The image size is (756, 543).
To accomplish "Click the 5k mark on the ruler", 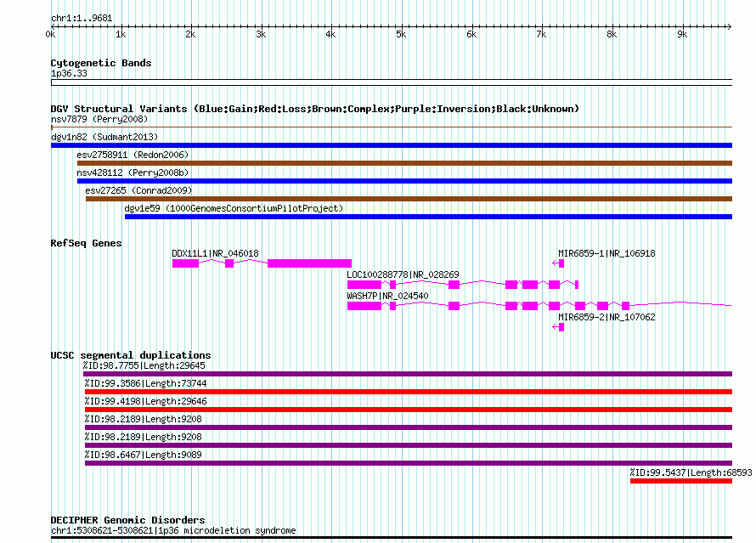I will (401, 34).
